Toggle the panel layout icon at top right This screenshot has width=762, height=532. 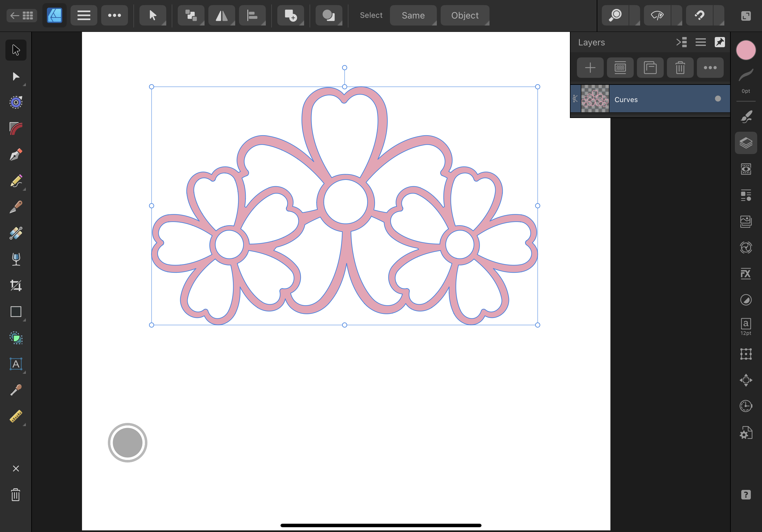coord(746,15)
